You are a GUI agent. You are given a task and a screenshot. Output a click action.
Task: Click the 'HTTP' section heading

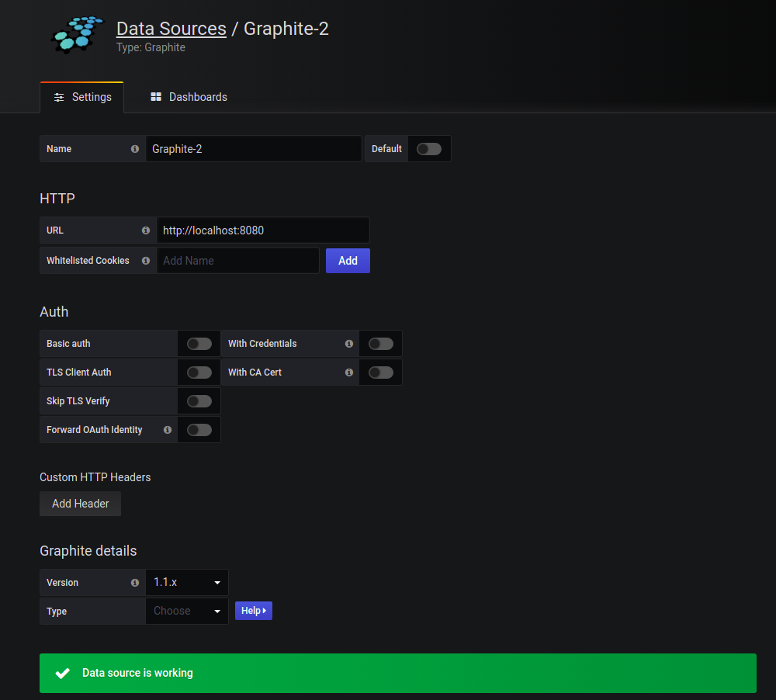[57, 199]
